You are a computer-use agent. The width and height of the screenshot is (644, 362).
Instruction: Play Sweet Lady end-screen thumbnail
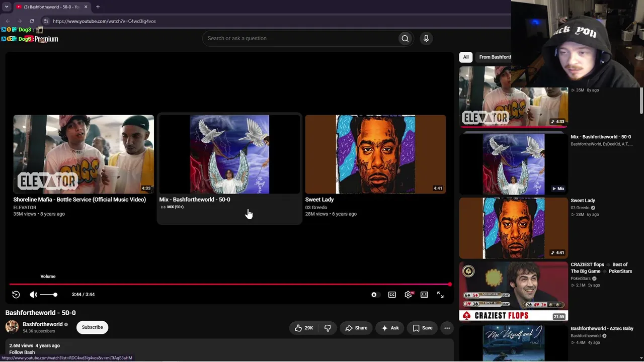click(x=375, y=154)
